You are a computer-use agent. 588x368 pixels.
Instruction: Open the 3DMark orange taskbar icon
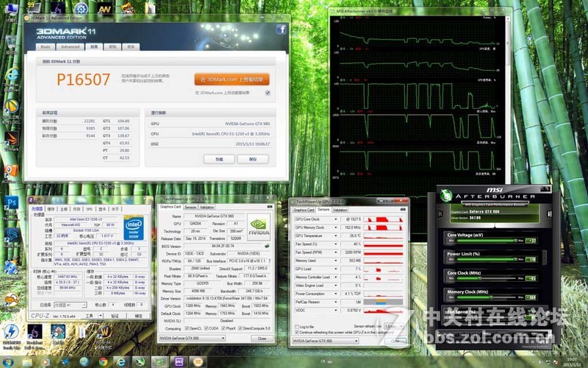tap(198, 362)
